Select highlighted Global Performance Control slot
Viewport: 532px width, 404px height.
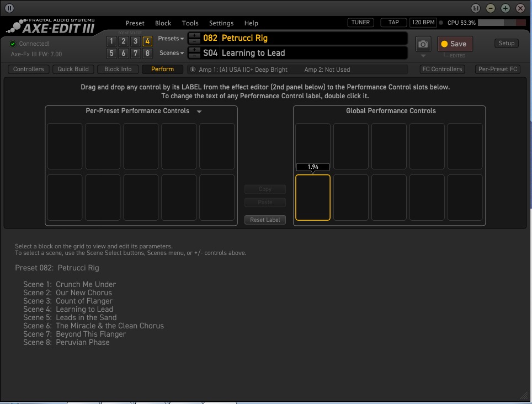(313, 198)
